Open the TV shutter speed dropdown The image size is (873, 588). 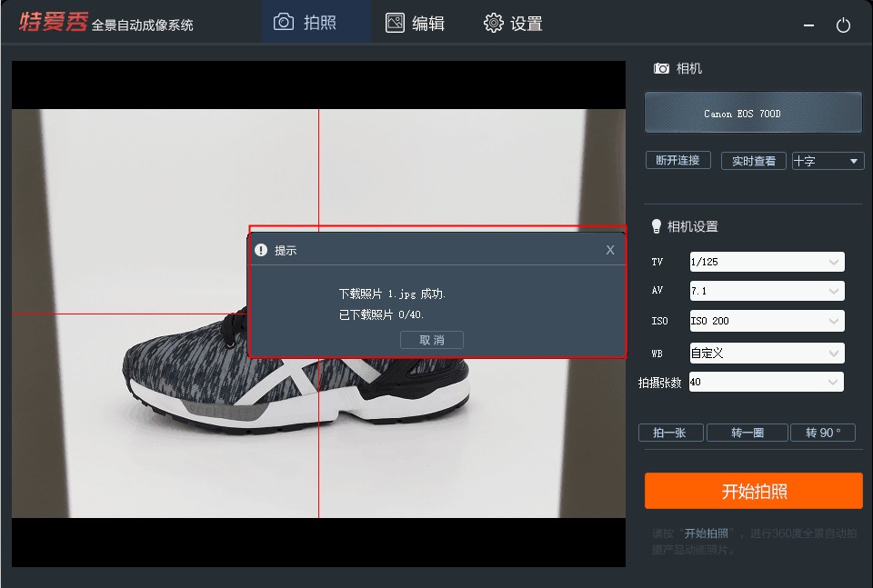pos(767,262)
